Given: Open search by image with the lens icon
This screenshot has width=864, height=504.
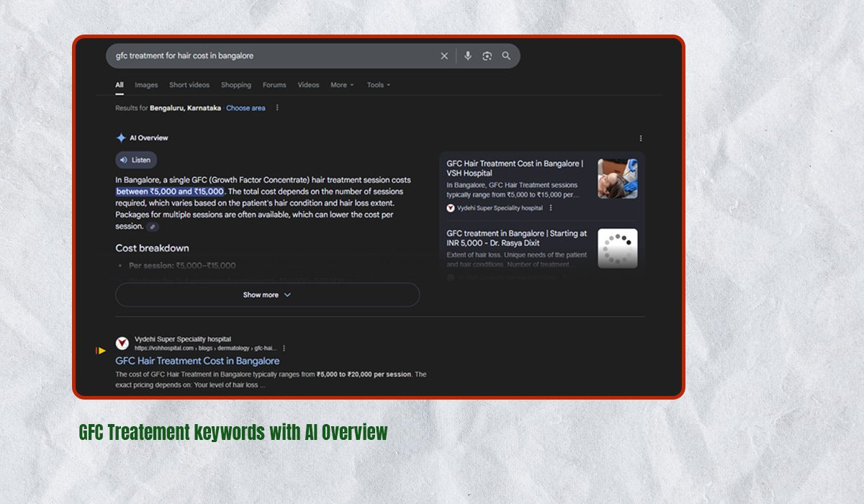Looking at the screenshot, I should [x=487, y=56].
